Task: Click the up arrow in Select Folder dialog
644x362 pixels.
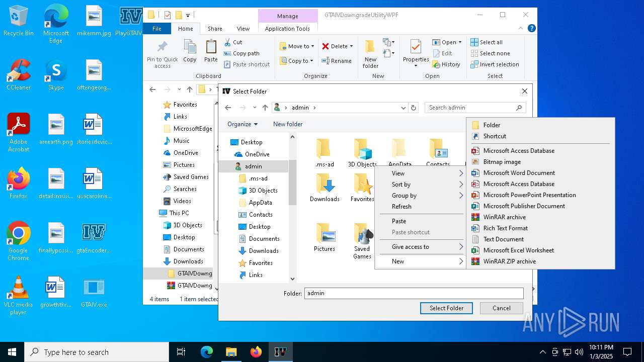Action: click(x=265, y=108)
